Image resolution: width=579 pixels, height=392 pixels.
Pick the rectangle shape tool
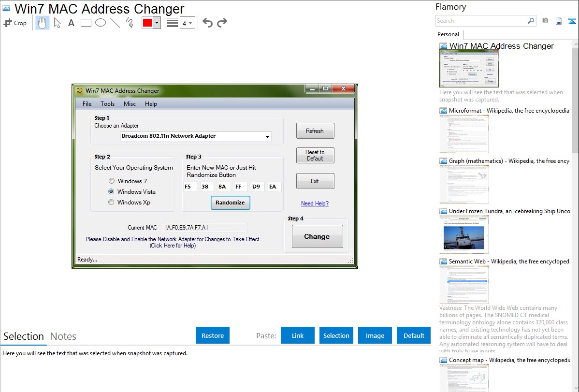(x=86, y=23)
